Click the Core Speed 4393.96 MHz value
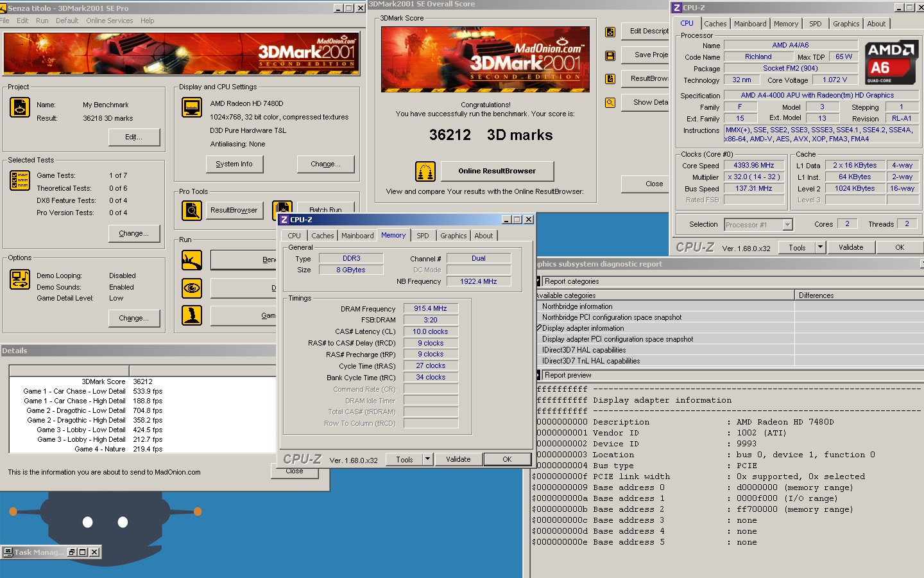924x578 pixels. [754, 165]
